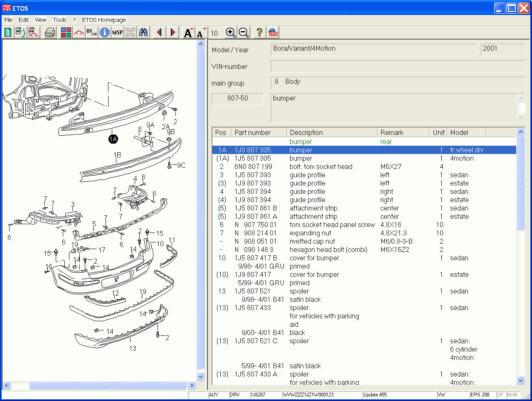
Task: Click the red arc toolbar icon
Action: (x=79, y=32)
